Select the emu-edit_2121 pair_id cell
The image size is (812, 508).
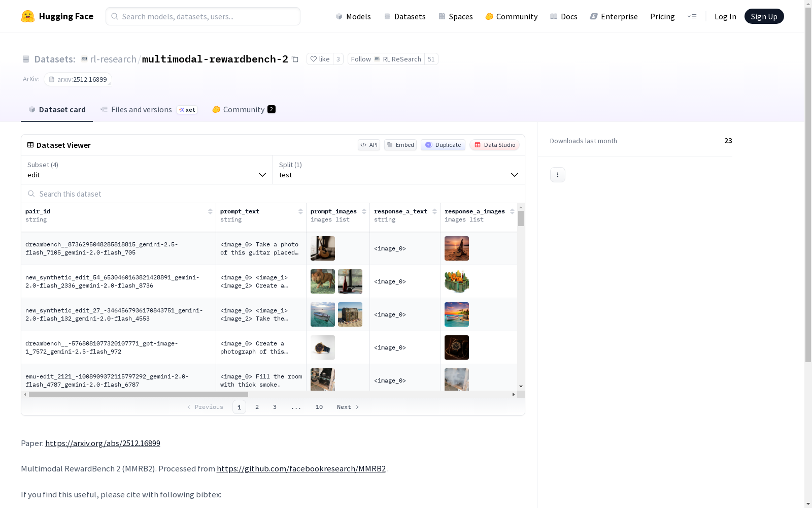coord(118,378)
